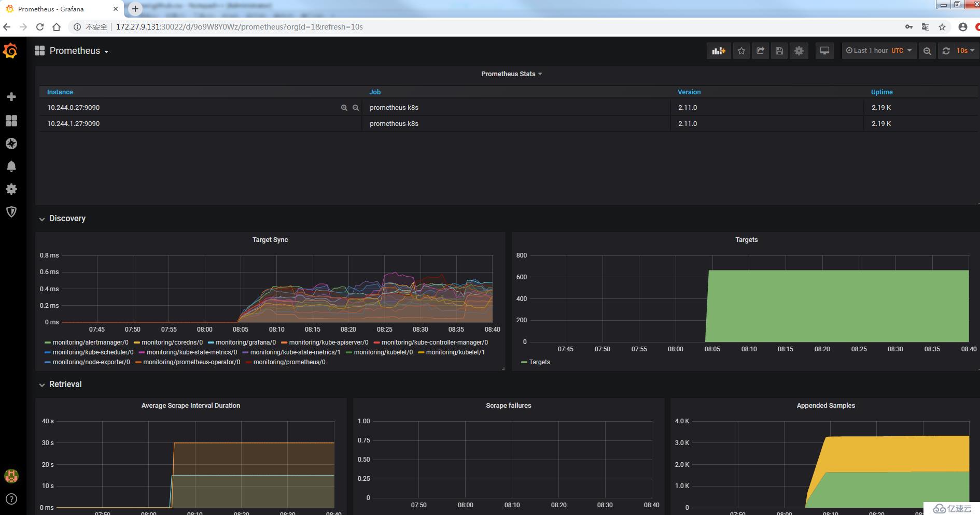Toggle monitoring/prometheus/0 legend series
980x515 pixels.
(x=289, y=362)
